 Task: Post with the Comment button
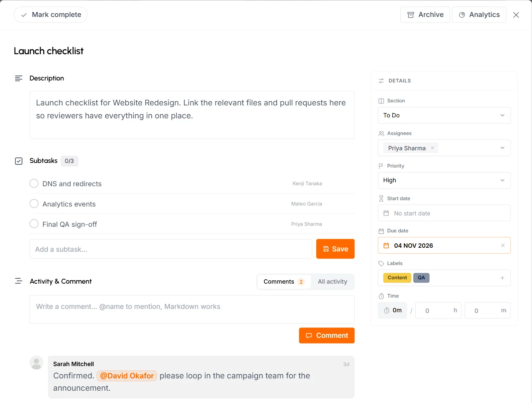pos(327,336)
